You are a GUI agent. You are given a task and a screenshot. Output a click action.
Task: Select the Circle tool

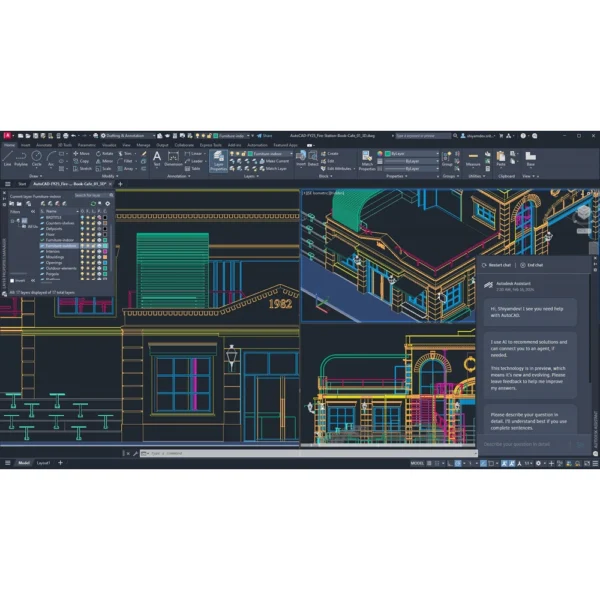(36, 158)
